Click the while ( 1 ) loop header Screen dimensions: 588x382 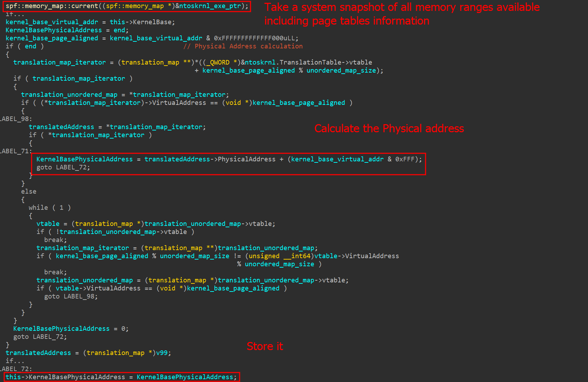click(49, 208)
